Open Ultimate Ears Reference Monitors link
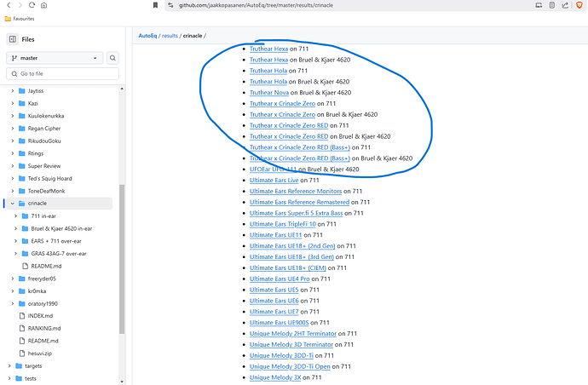 [x=296, y=191]
